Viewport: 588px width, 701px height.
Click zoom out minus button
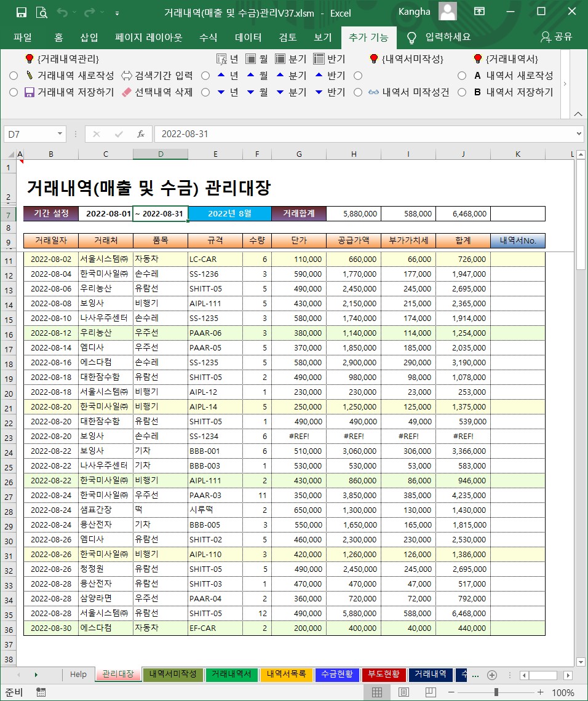[x=451, y=692]
